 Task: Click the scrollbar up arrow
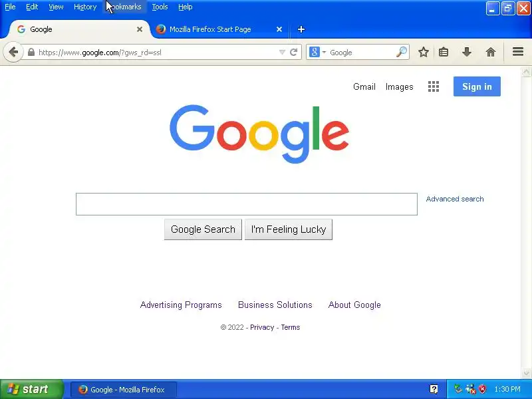tap(526, 72)
